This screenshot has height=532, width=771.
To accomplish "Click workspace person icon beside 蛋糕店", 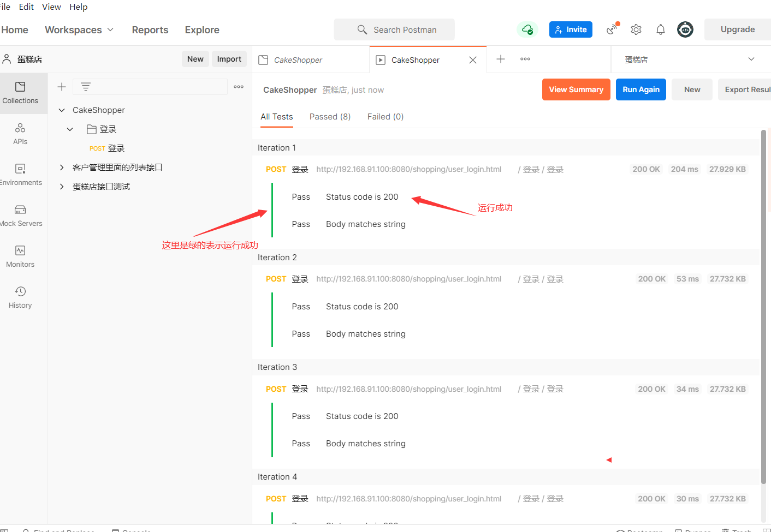I will pos(7,59).
